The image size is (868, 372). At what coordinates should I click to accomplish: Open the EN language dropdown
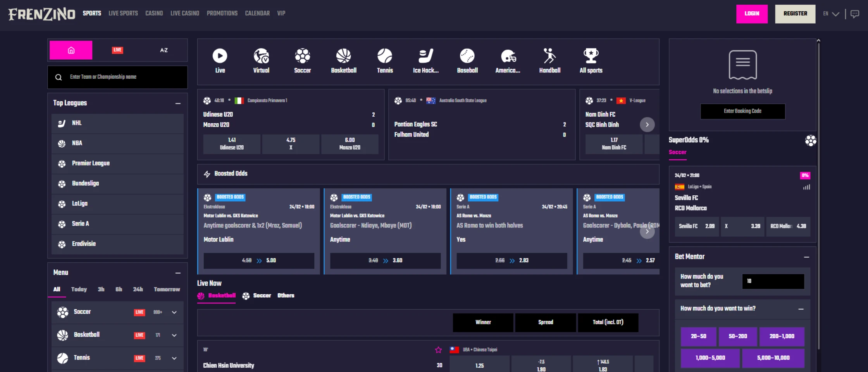click(831, 14)
